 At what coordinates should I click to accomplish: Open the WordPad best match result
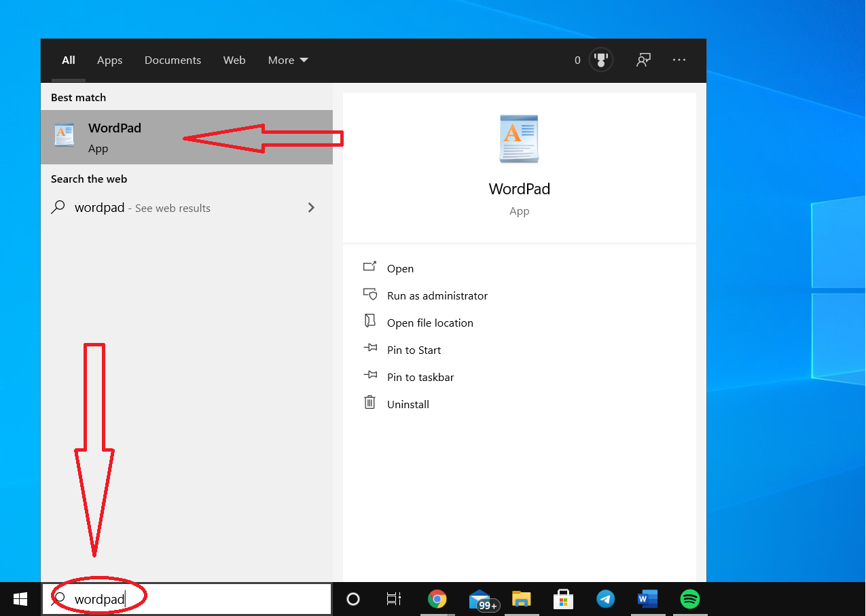(x=187, y=137)
